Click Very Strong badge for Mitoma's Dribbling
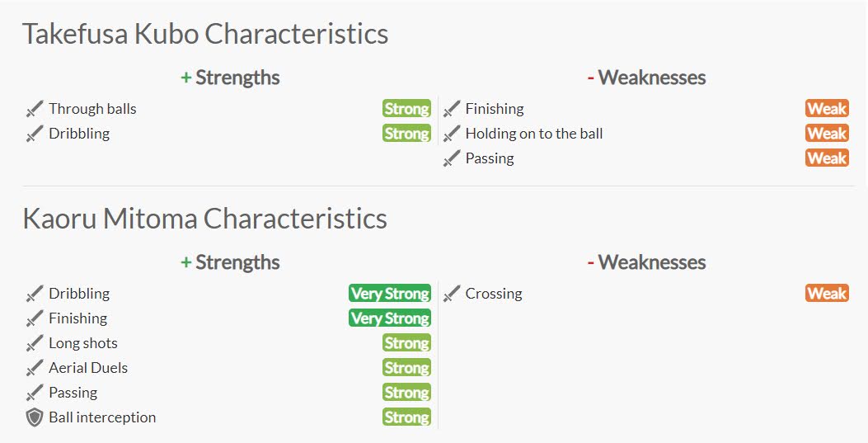This screenshot has height=443, width=868. 390,294
